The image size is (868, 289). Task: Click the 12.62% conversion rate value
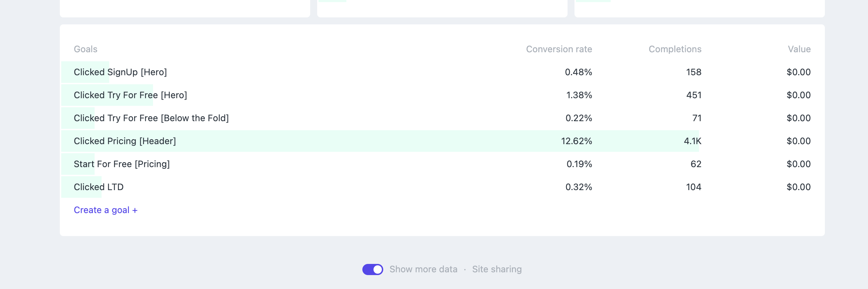click(x=576, y=141)
